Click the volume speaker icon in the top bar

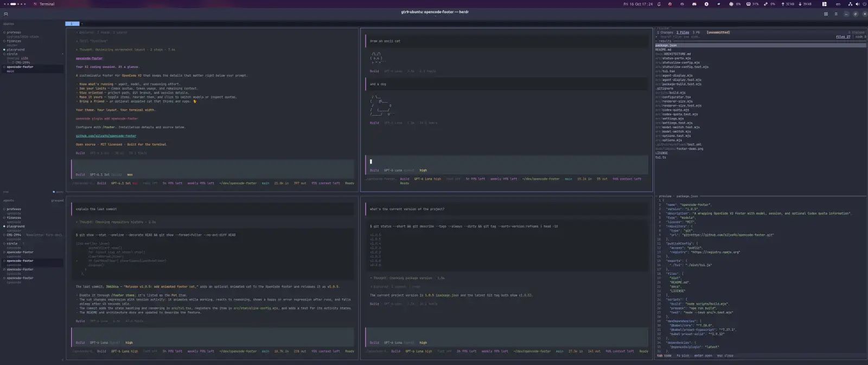[858, 4]
